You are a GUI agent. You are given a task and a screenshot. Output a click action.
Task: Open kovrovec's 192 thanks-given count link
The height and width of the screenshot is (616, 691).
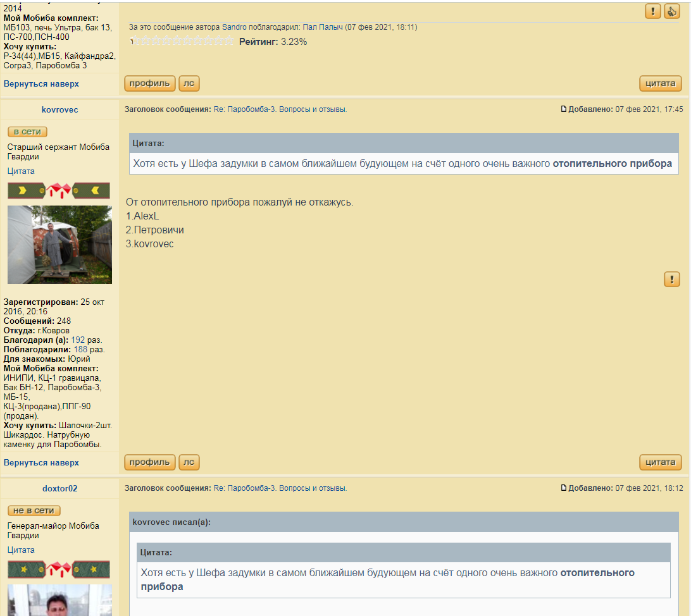tap(78, 340)
